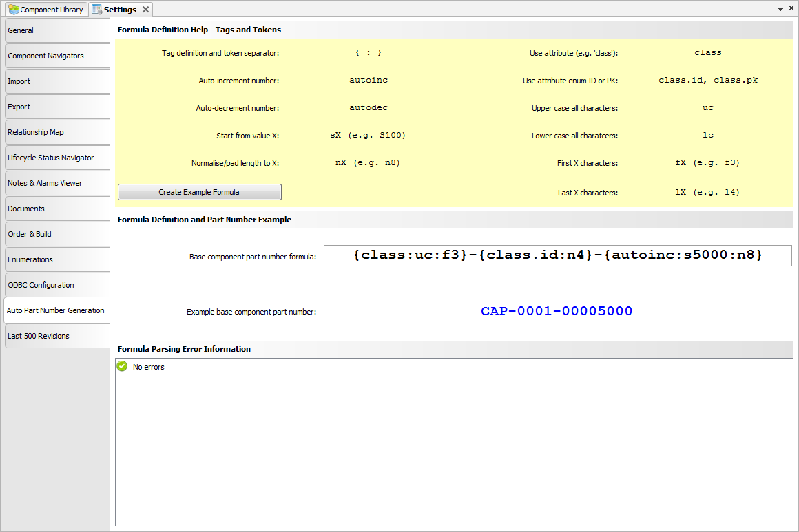This screenshot has width=799, height=532.
Task: Open the ODBC Configuration section
Action: tap(56, 285)
